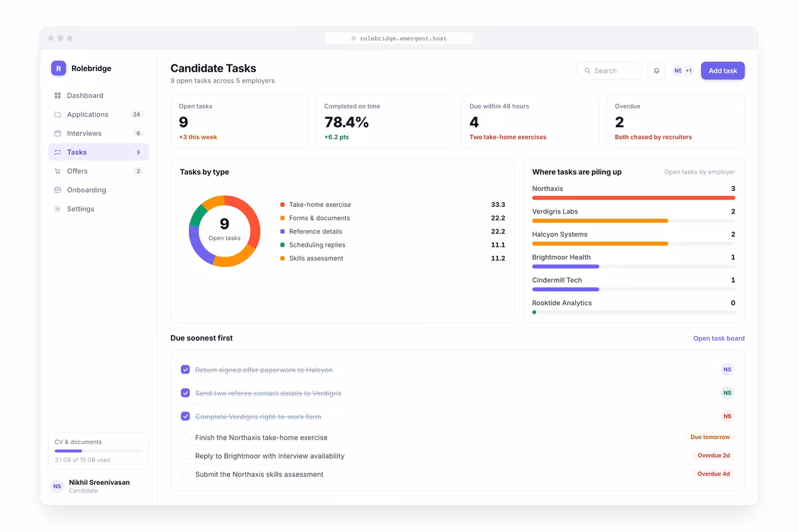Click the Applications folder icon
This screenshot has width=798, height=532.
(x=58, y=114)
